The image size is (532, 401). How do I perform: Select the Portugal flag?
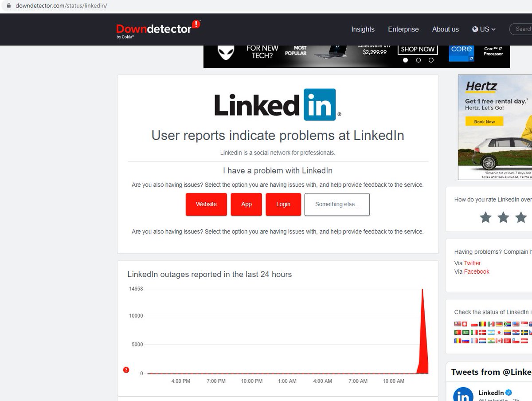458,332
